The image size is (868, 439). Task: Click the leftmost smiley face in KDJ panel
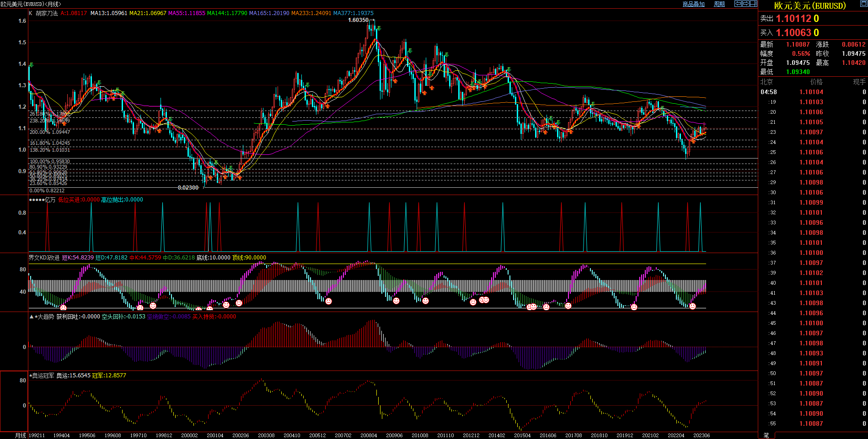point(64,307)
